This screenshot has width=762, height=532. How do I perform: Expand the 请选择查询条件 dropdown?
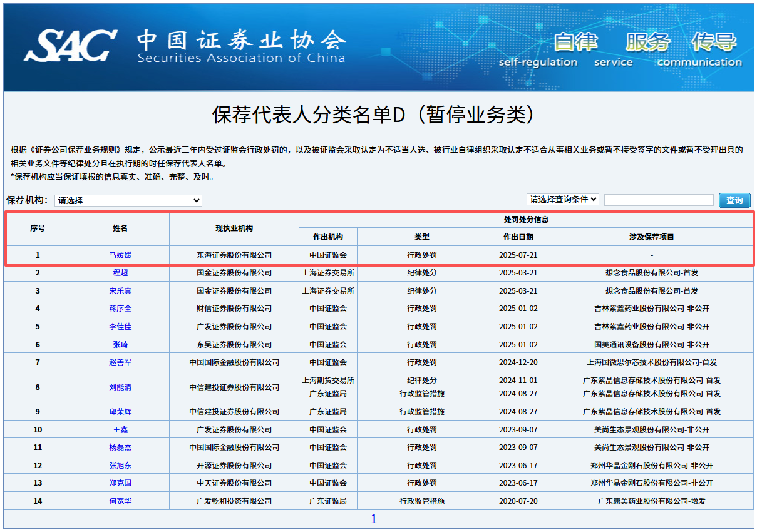563,199
